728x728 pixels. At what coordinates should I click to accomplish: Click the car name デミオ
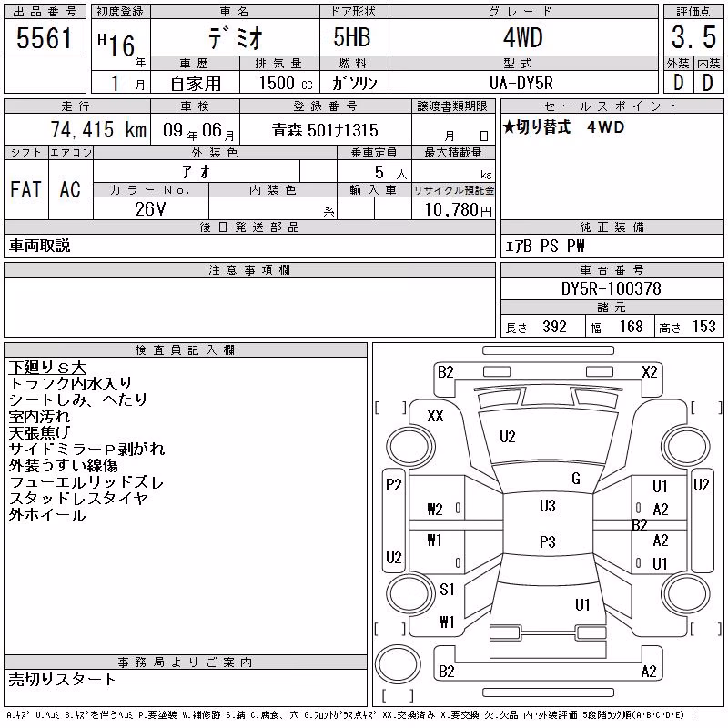[235, 37]
